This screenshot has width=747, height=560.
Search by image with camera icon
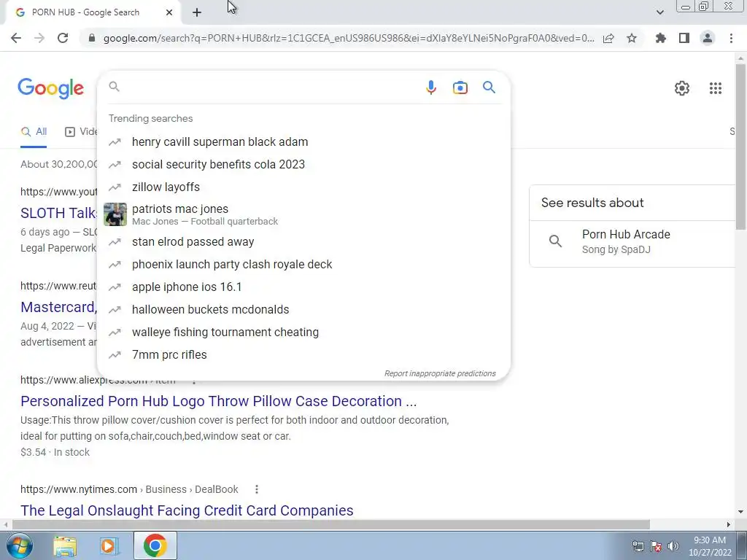click(x=460, y=87)
